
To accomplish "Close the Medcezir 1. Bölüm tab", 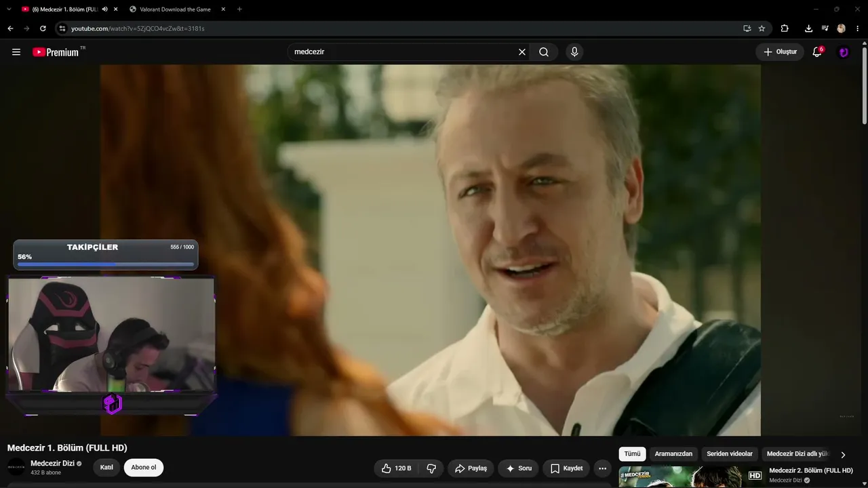I will coord(116,9).
